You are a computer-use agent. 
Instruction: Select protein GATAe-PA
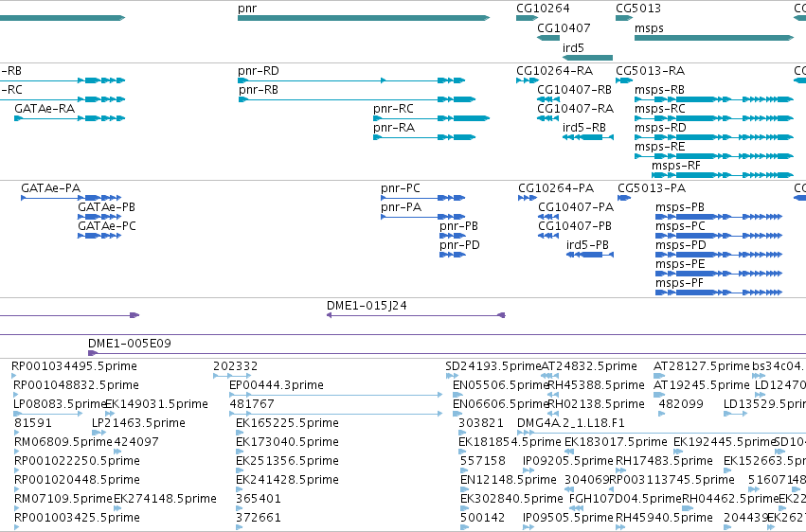(x=71, y=198)
